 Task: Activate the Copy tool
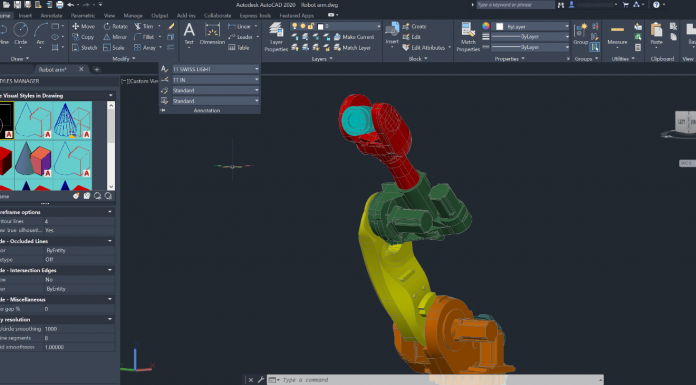(83, 37)
